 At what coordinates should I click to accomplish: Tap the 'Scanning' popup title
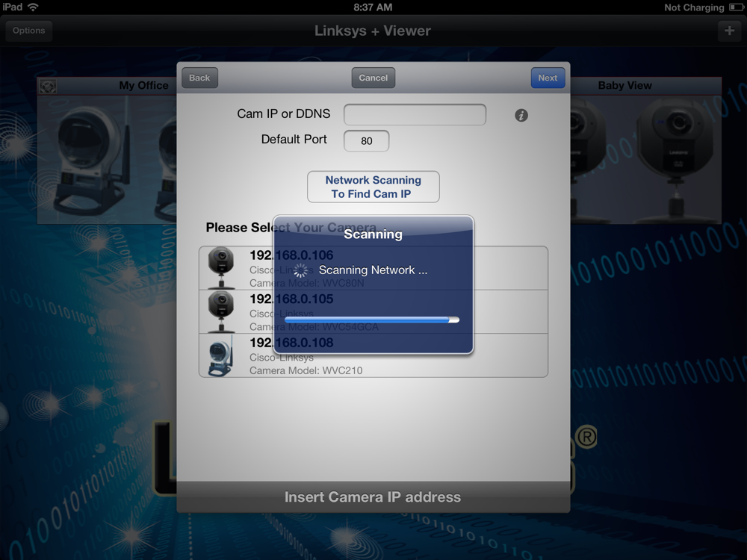(373, 234)
